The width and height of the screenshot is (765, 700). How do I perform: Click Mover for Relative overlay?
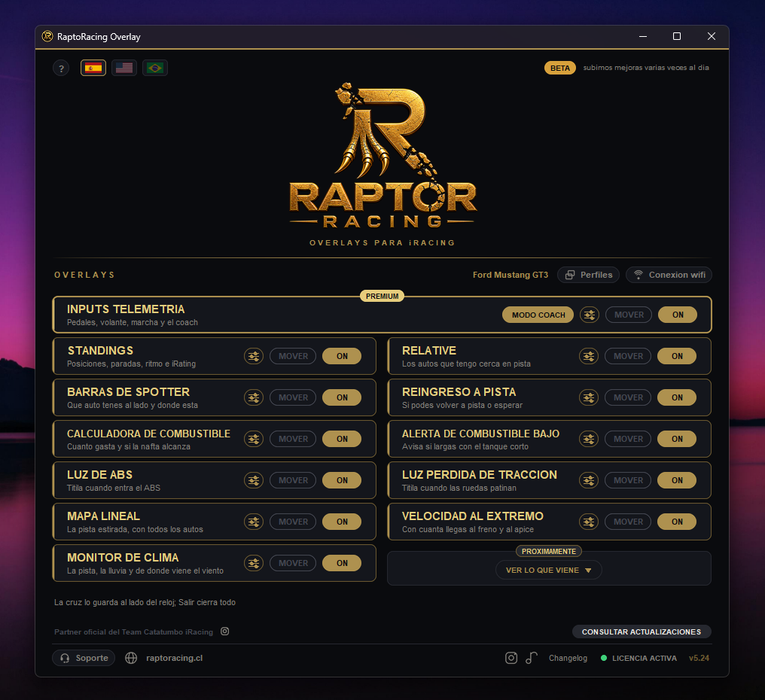tap(628, 357)
